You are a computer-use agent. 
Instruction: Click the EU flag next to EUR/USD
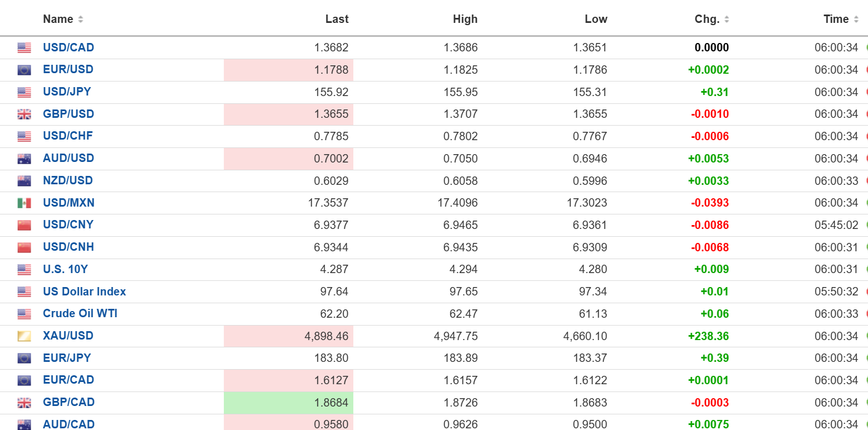(24, 70)
